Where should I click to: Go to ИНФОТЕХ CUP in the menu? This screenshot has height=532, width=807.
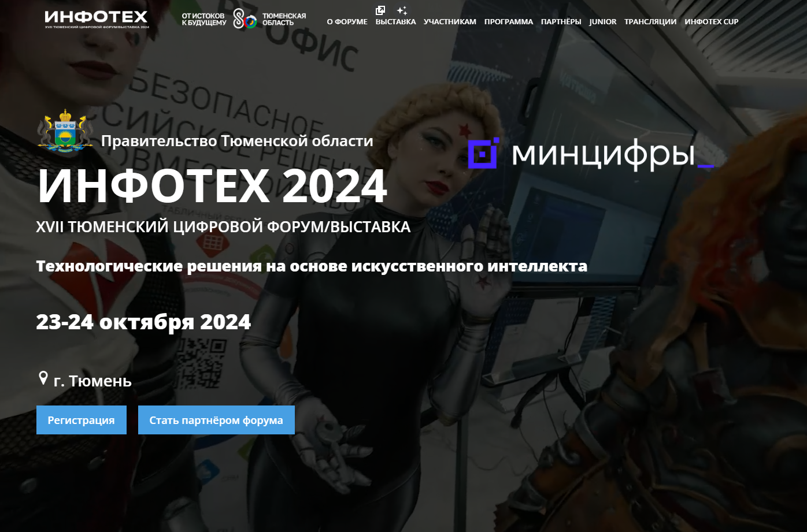coord(712,22)
